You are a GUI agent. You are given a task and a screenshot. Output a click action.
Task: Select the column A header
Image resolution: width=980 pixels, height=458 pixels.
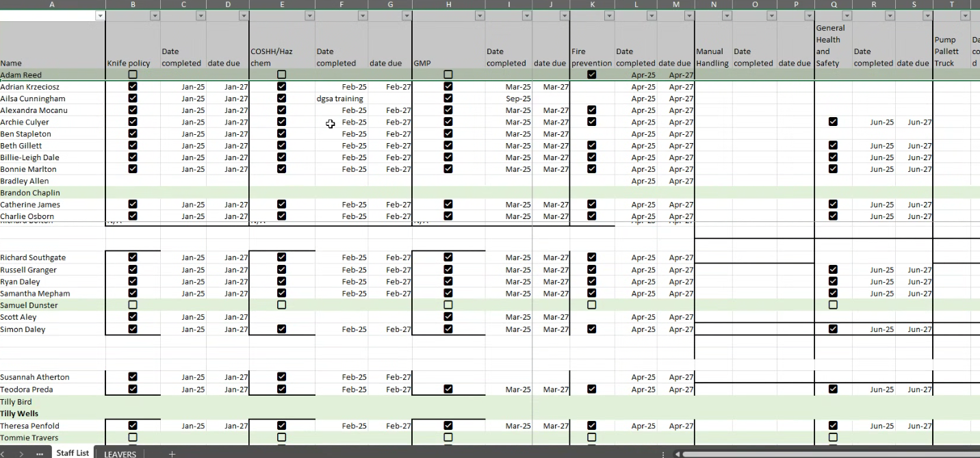pos(53,5)
